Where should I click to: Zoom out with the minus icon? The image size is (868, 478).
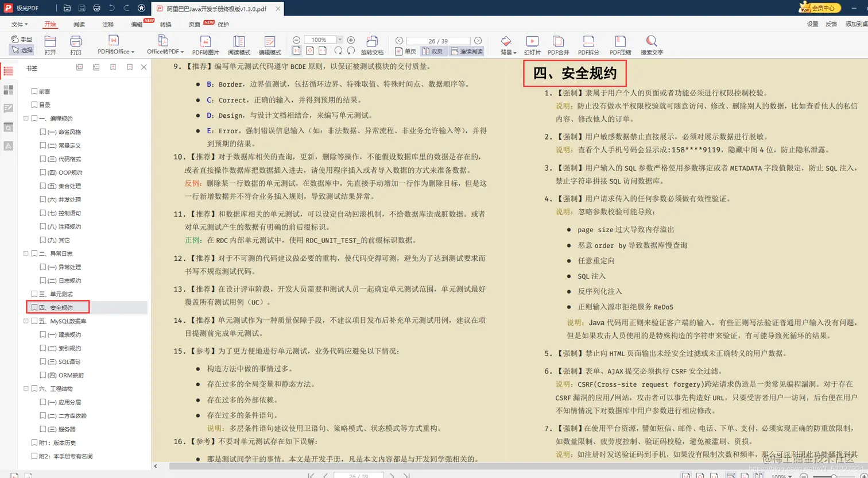click(296, 40)
